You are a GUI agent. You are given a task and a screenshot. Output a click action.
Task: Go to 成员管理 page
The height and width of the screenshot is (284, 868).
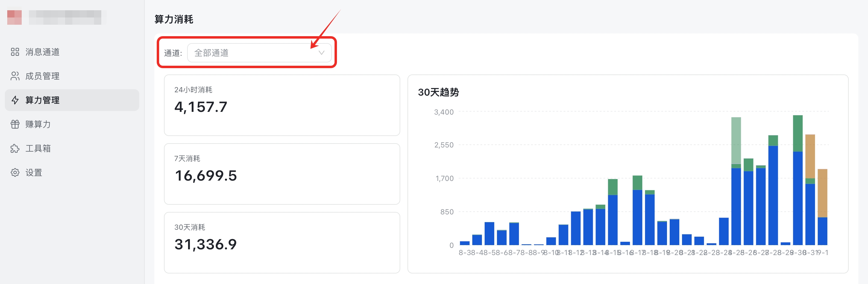pos(72,76)
